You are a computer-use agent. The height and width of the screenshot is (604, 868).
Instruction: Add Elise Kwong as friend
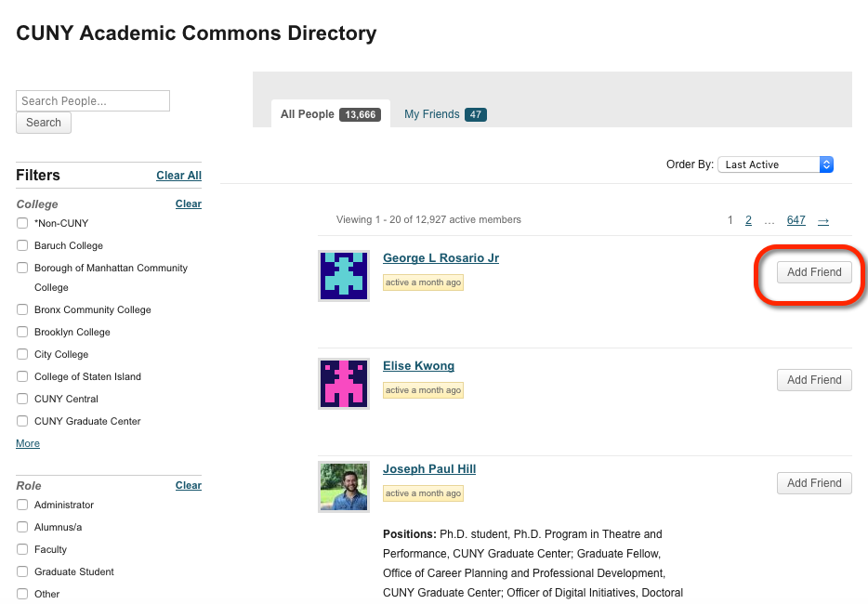[x=814, y=380]
